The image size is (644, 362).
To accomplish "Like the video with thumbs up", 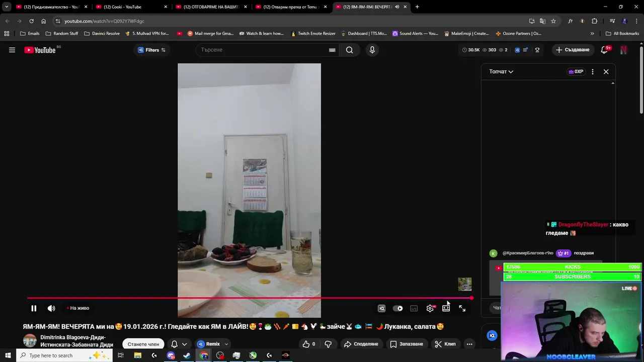I will point(308,344).
